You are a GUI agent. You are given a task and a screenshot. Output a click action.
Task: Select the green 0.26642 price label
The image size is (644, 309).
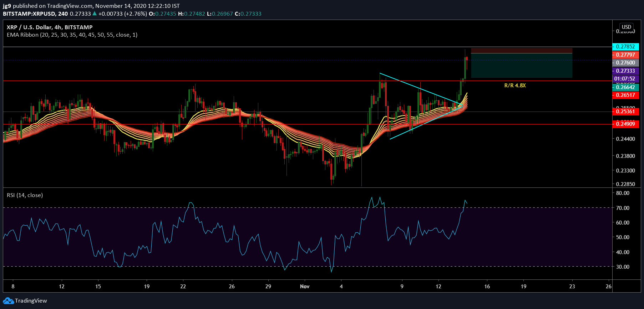[x=625, y=87]
